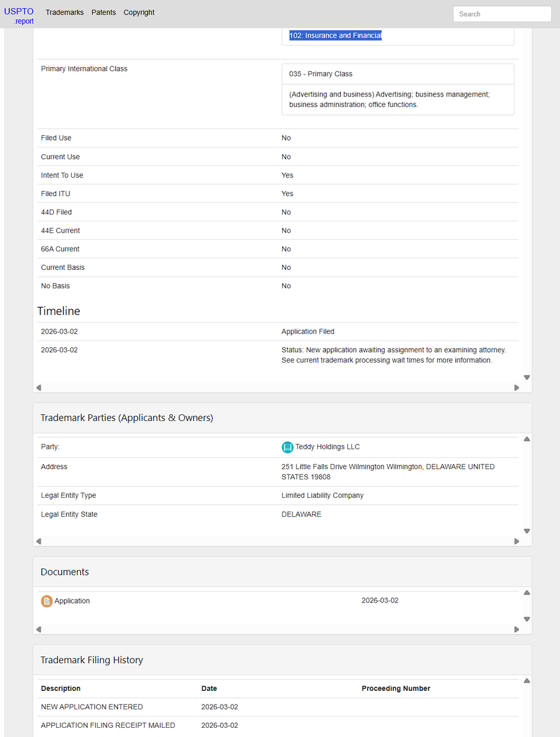Open the Teddy Holdings LLC link
560x737 pixels.
coord(327,446)
